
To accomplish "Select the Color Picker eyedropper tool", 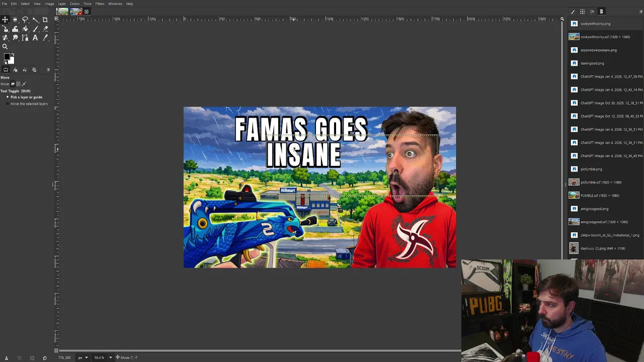I will pos(45,38).
